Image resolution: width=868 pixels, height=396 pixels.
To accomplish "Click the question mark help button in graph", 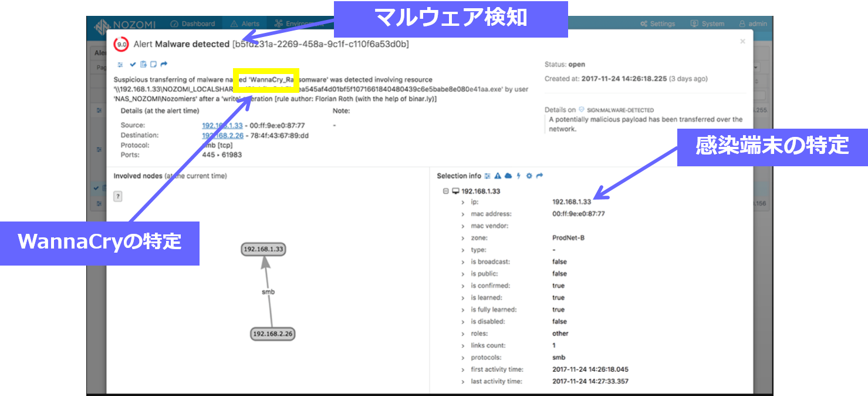I will point(117,196).
